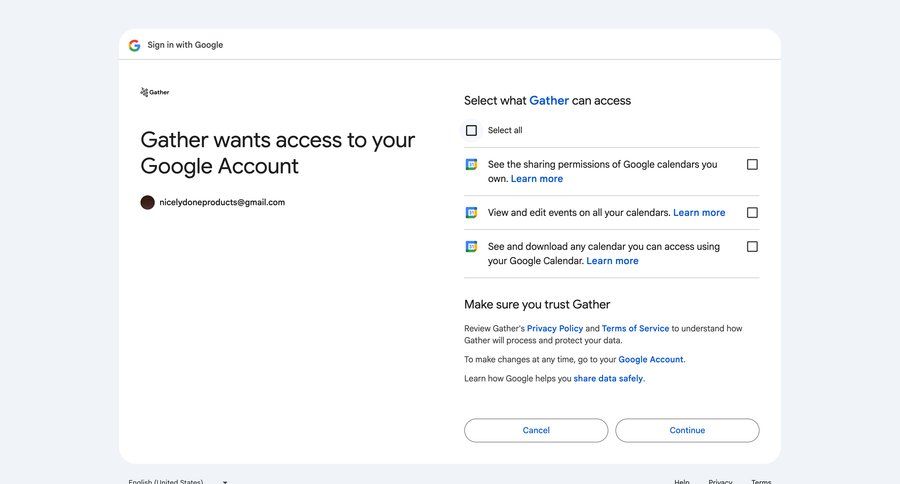Open the English (United States) language dropdown
This screenshot has width=900, height=484.
pyautogui.click(x=178, y=481)
